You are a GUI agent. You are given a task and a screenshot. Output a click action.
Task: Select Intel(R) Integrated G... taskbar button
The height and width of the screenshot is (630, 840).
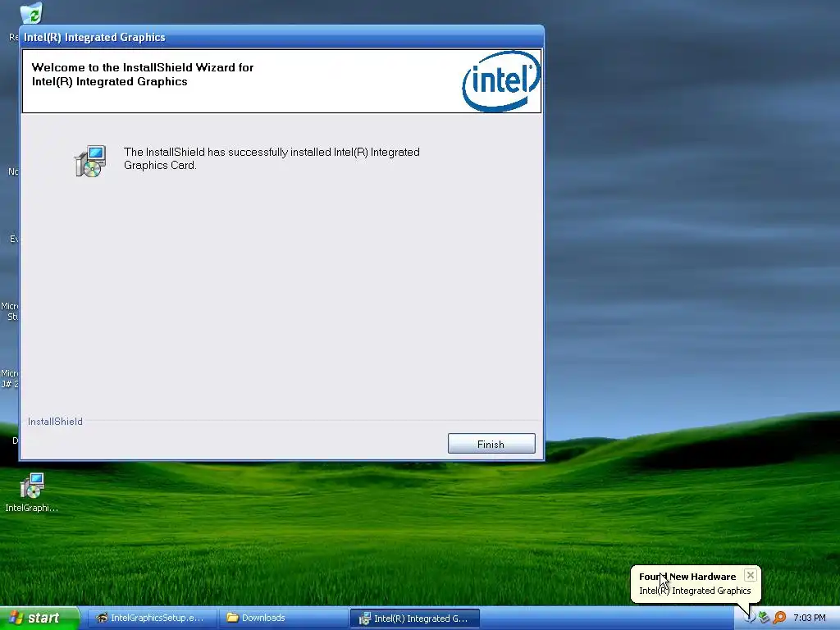[x=414, y=619]
